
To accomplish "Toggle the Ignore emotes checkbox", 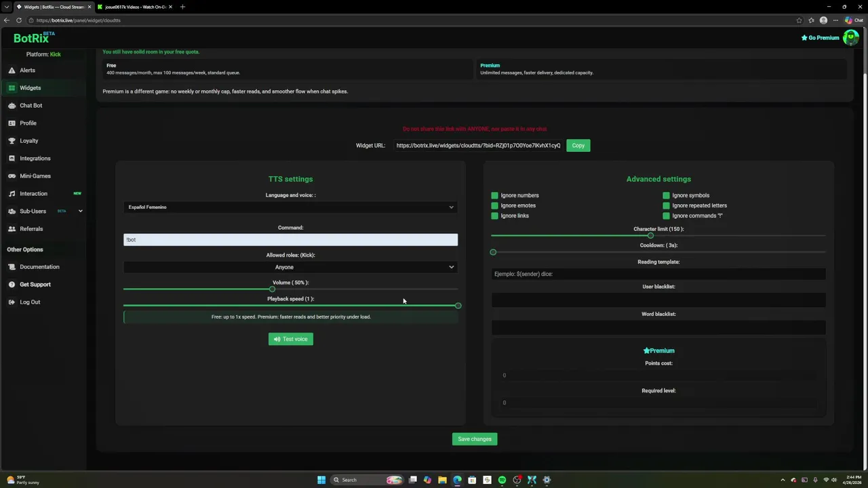I will 494,205.
